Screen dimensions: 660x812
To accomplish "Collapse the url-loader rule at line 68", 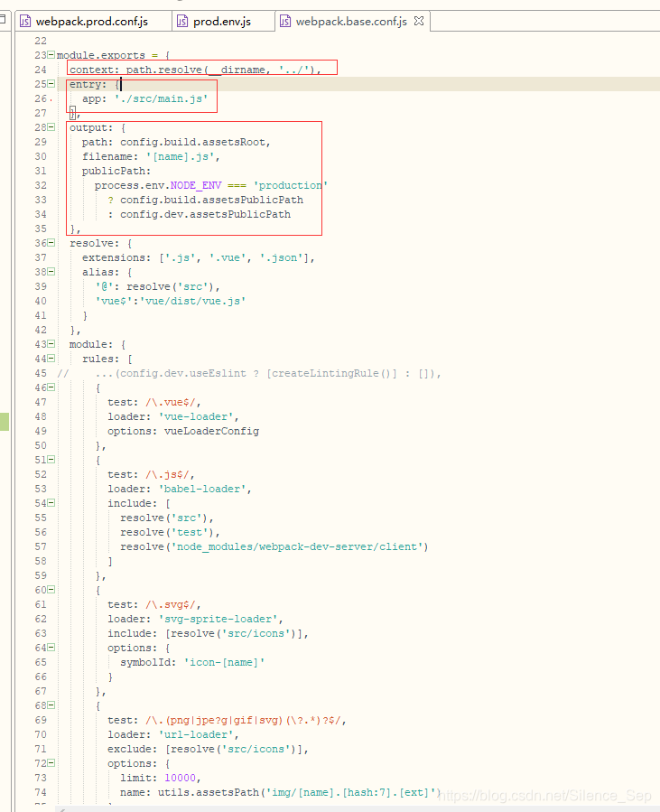I will point(51,705).
